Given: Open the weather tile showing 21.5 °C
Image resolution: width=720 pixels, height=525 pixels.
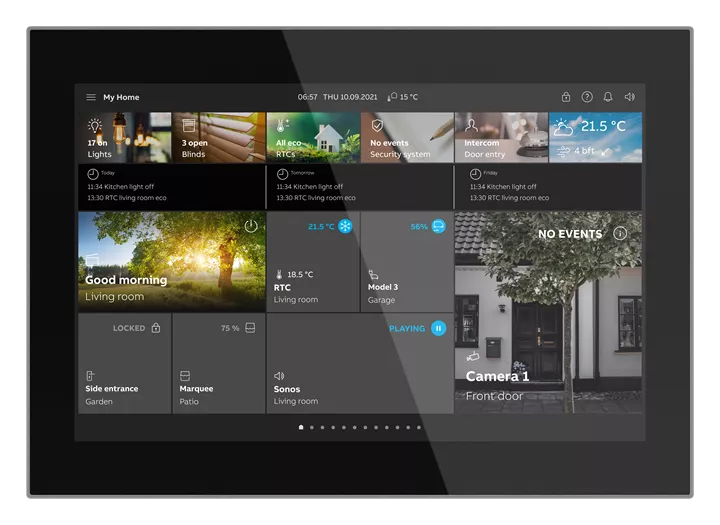Looking at the screenshot, I should (x=596, y=137).
